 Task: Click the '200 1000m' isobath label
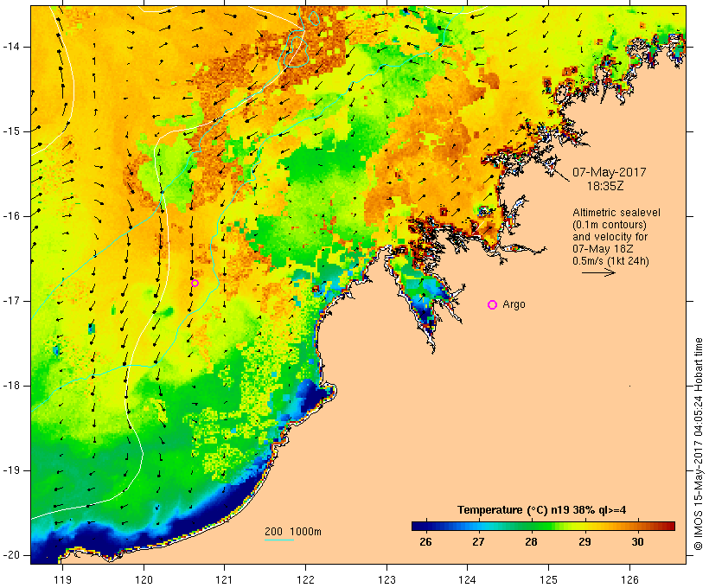[293, 532]
